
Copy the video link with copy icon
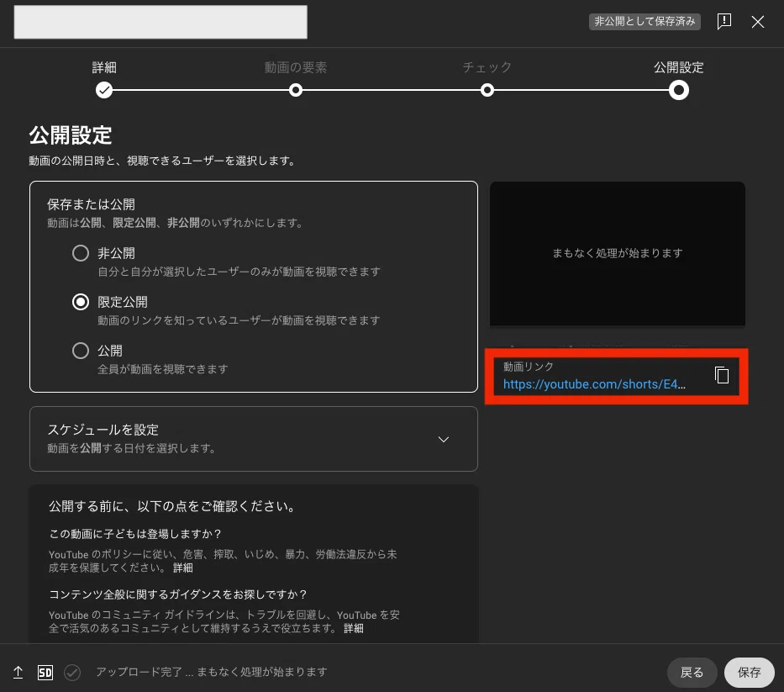point(722,375)
